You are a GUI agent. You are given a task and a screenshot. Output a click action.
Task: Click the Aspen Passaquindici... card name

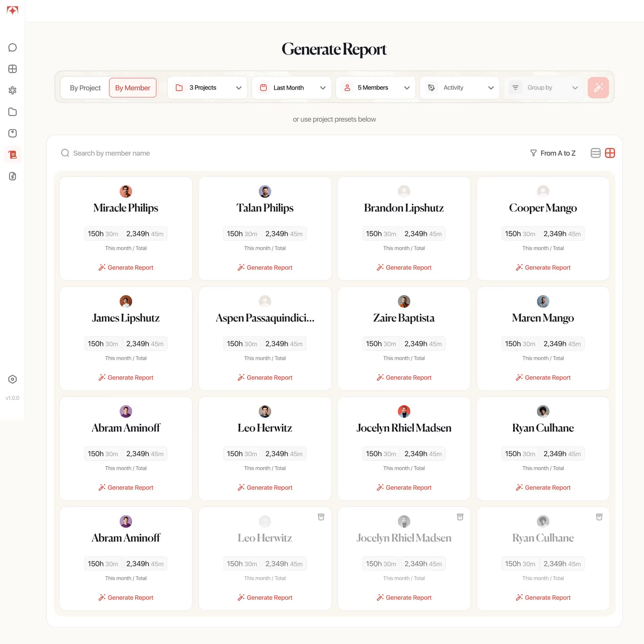(x=265, y=318)
